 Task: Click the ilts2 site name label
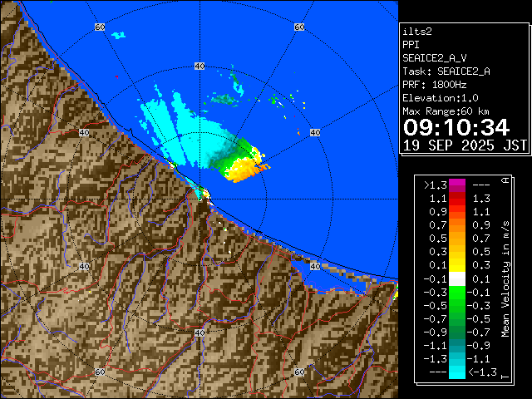(416, 32)
